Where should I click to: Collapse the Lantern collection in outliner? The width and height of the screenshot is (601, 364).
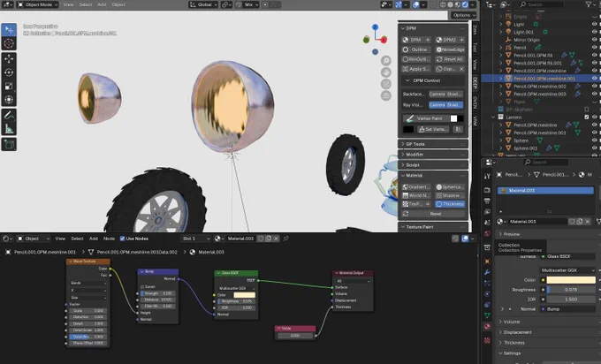pos(493,117)
